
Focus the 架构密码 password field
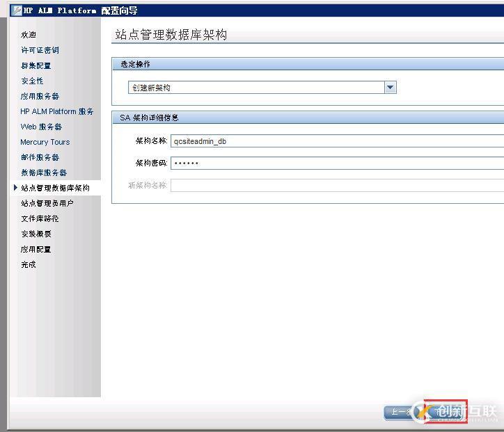click(337, 163)
